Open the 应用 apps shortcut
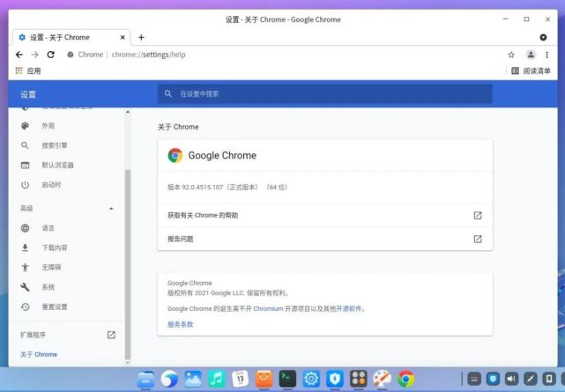The width and height of the screenshot is (565, 392). click(28, 71)
